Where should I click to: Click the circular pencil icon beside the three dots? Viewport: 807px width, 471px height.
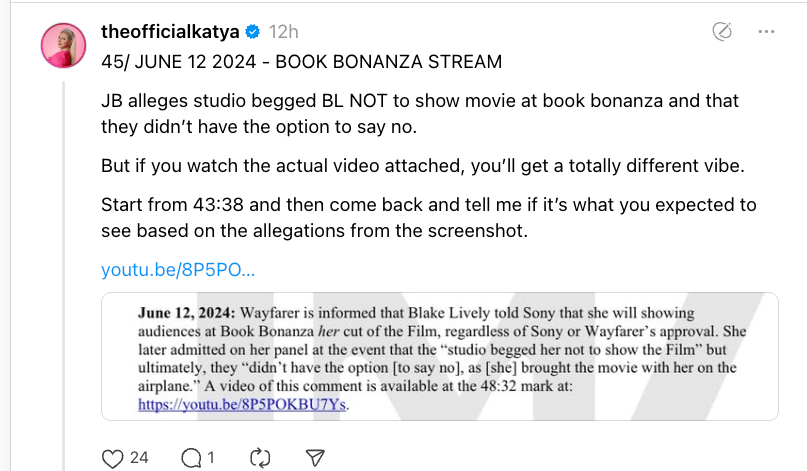[x=720, y=33]
